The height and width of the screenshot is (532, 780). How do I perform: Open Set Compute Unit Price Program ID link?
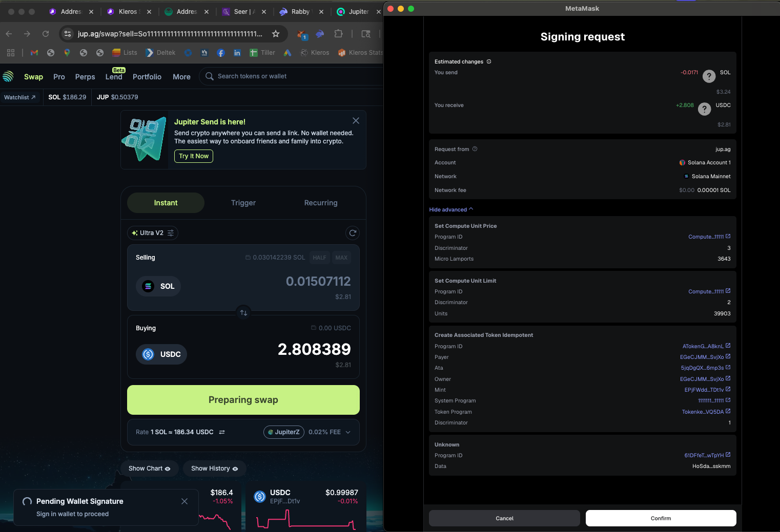click(709, 237)
